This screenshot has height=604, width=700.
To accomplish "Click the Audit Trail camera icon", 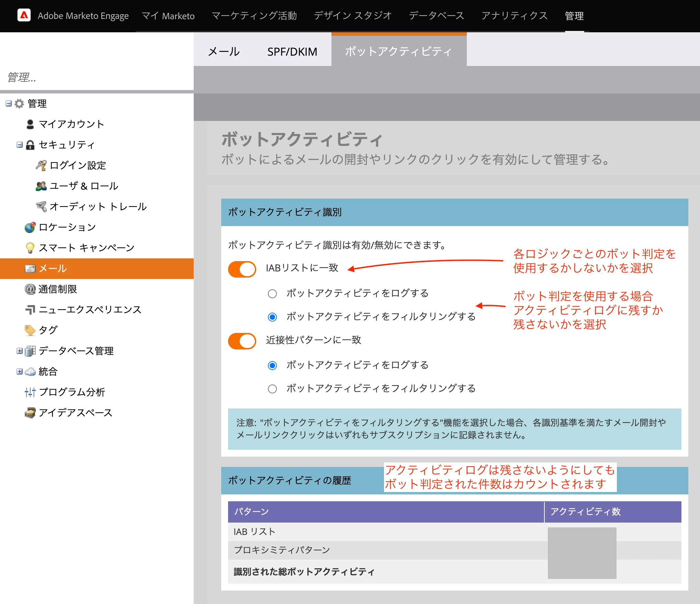I will (41, 206).
